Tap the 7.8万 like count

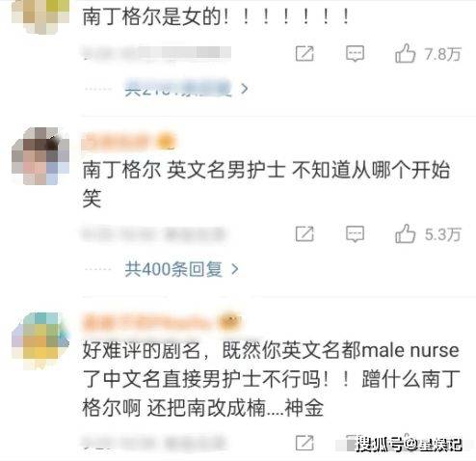[x=442, y=54]
